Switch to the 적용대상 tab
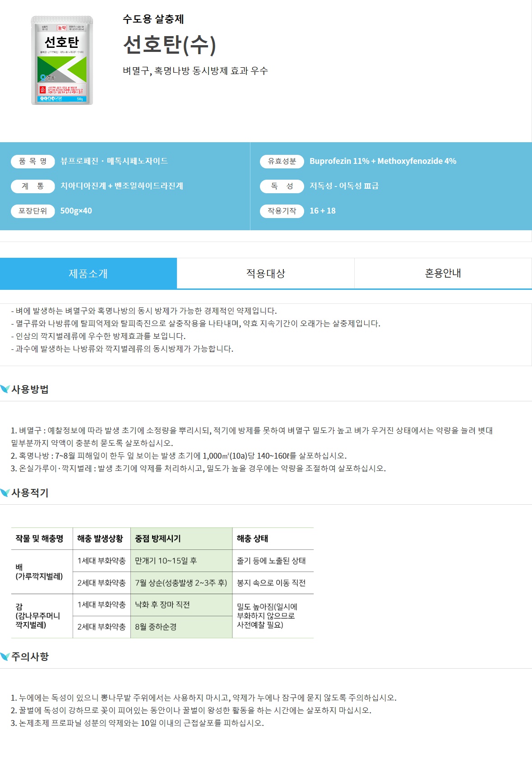Screen dimensions: 532x758 coord(266,274)
